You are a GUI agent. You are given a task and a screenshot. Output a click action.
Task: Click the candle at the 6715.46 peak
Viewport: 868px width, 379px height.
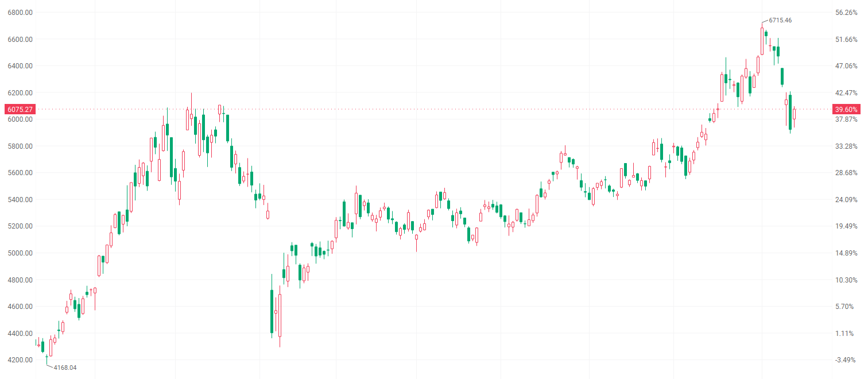(762, 41)
